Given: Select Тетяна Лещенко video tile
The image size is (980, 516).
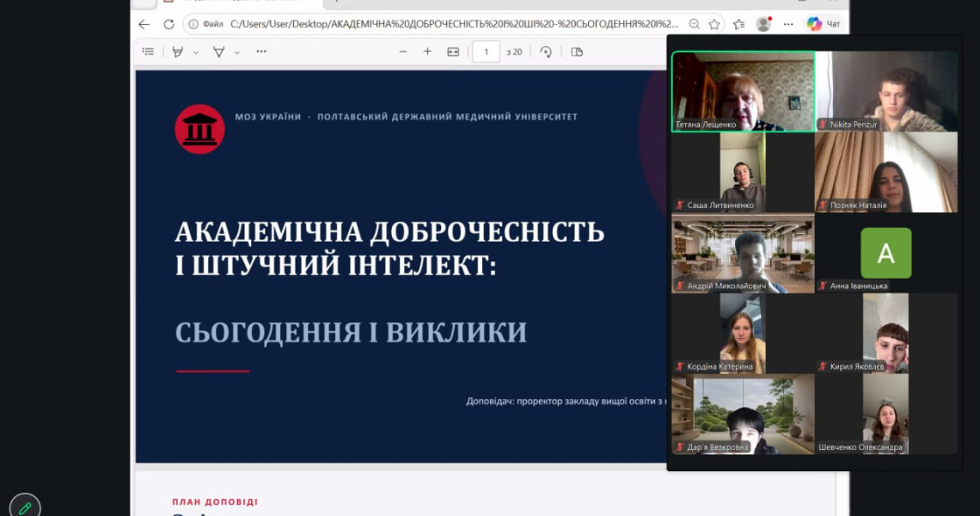Looking at the screenshot, I should coord(743,91).
